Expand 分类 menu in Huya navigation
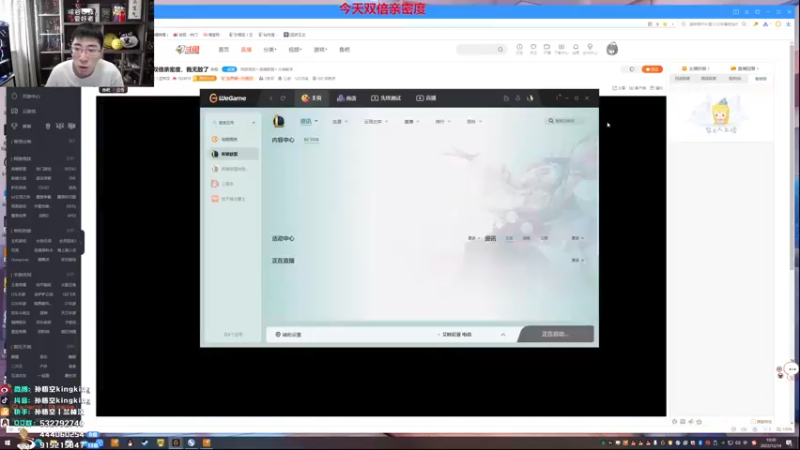 [270, 49]
